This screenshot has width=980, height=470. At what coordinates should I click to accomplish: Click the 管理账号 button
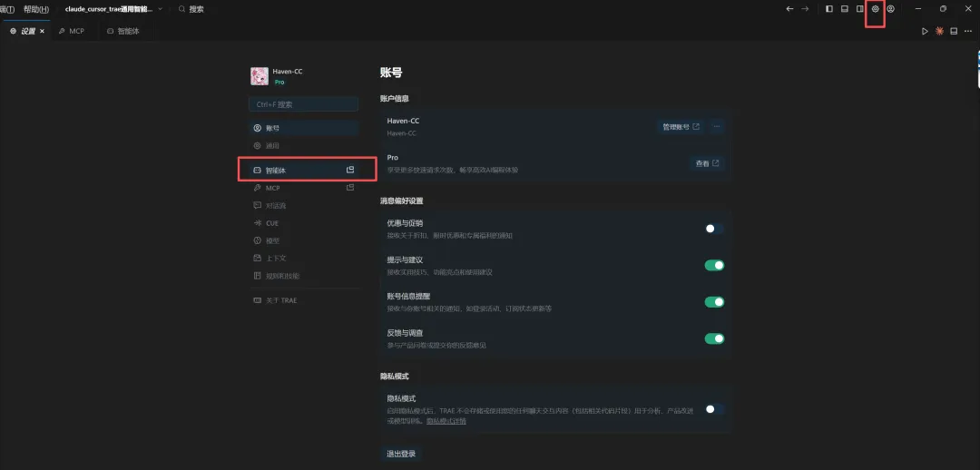pos(681,127)
